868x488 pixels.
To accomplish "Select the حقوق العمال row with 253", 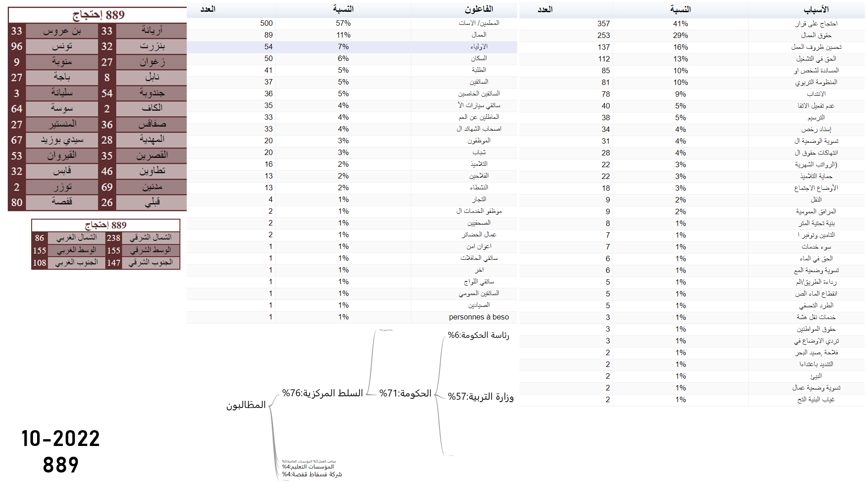I will (x=816, y=35).
